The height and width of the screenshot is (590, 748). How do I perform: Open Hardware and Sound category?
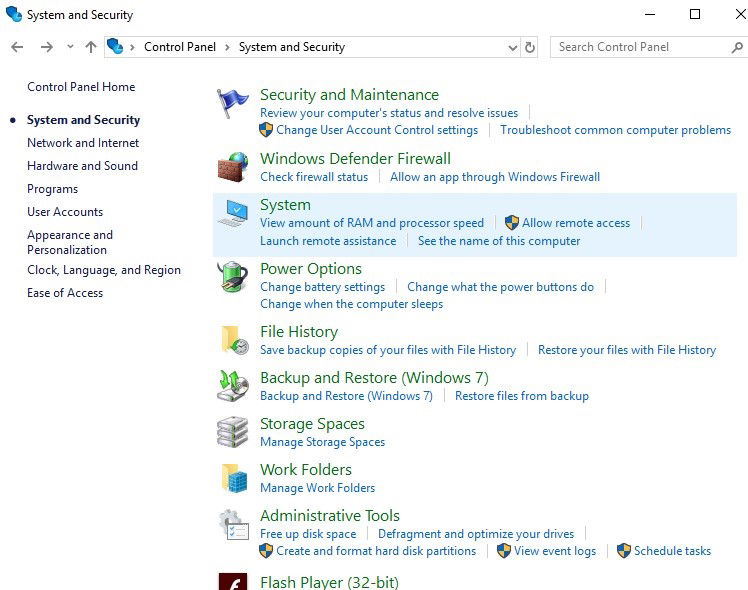[x=83, y=166]
